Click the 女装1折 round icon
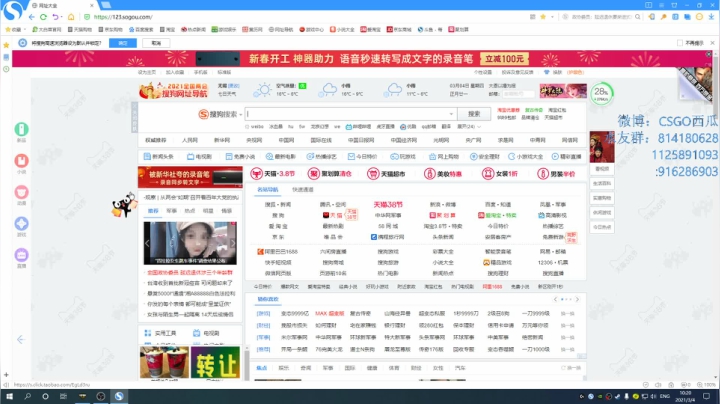The image size is (720, 404). tap(488, 174)
